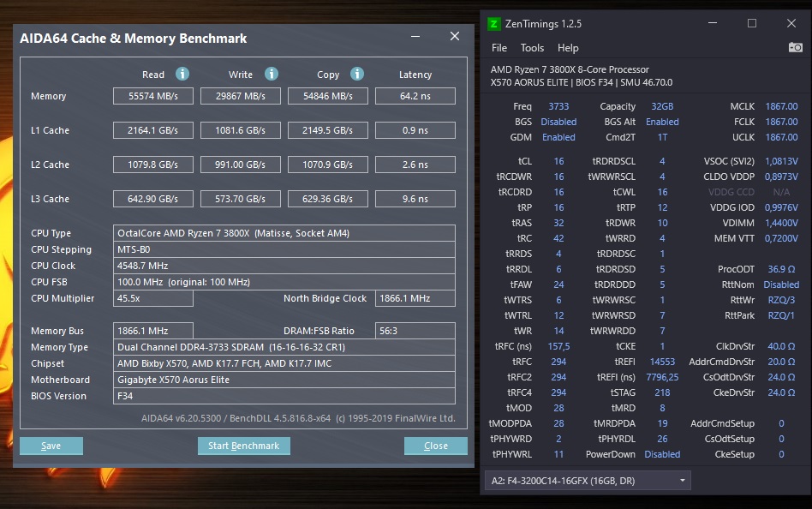Click the Close button in AIDA64 dialog

click(x=435, y=446)
